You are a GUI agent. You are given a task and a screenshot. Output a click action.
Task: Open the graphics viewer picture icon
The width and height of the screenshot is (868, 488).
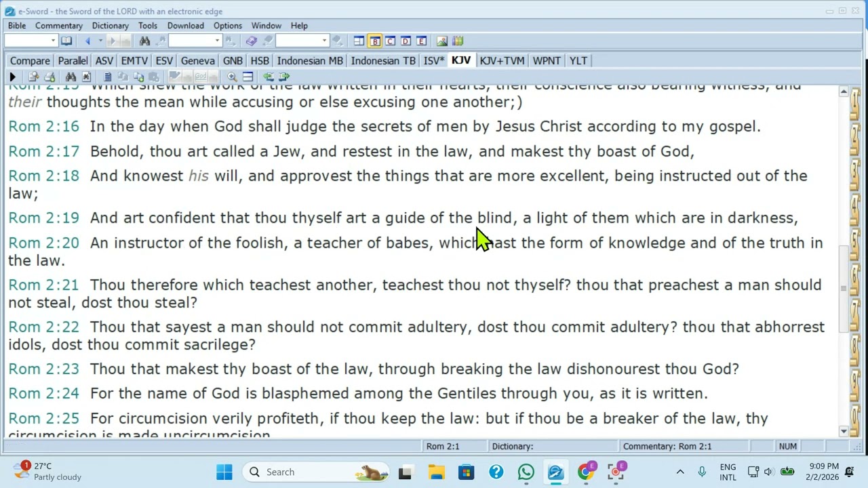pos(442,41)
